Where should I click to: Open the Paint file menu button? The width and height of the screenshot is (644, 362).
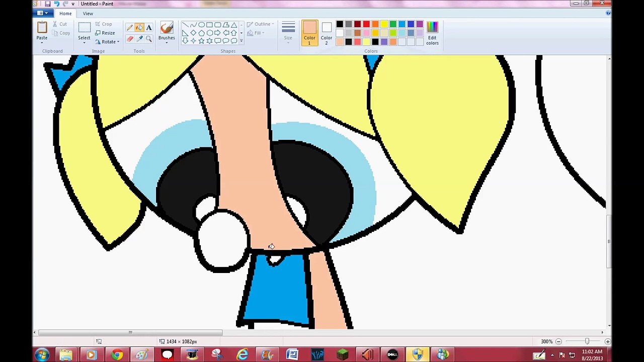(43, 14)
